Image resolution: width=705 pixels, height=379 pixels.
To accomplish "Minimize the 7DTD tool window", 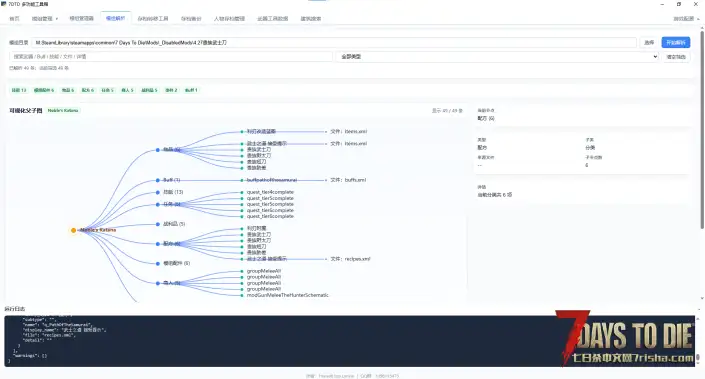I will point(662,4).
